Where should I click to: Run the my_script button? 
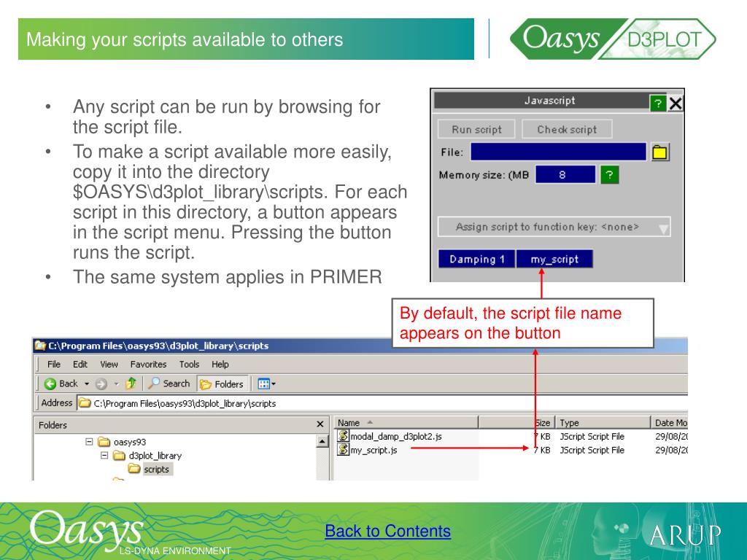pos(554,259)
